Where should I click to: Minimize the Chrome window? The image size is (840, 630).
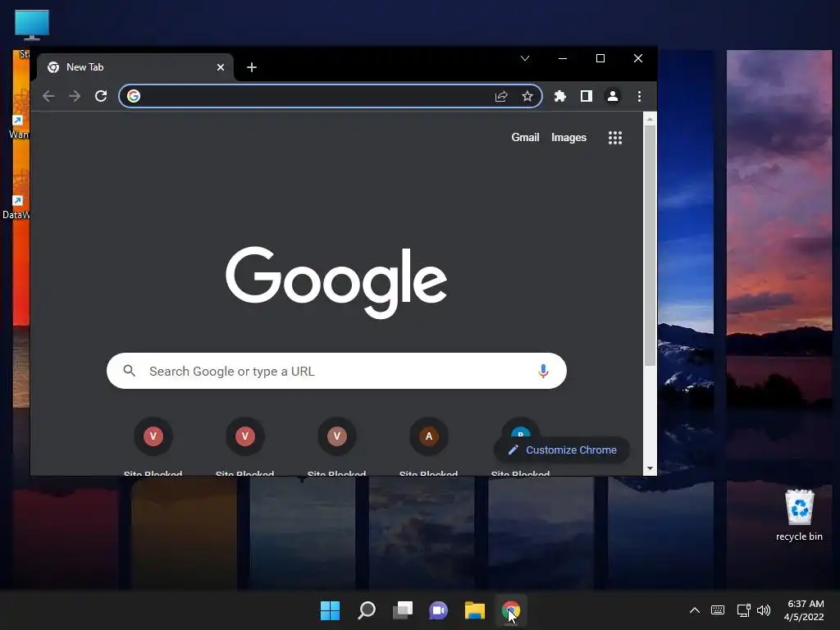click(563, 58)
